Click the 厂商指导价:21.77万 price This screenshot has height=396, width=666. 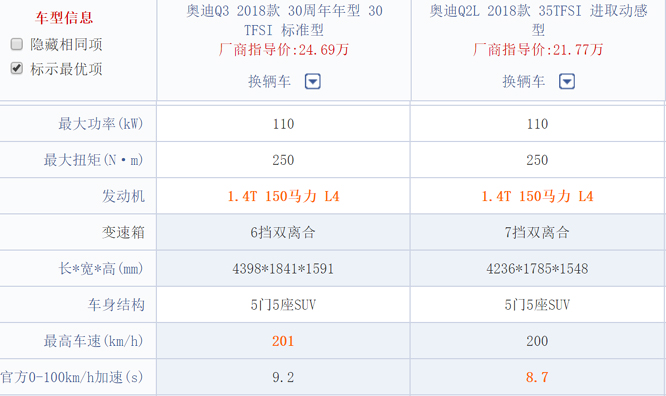538,50
